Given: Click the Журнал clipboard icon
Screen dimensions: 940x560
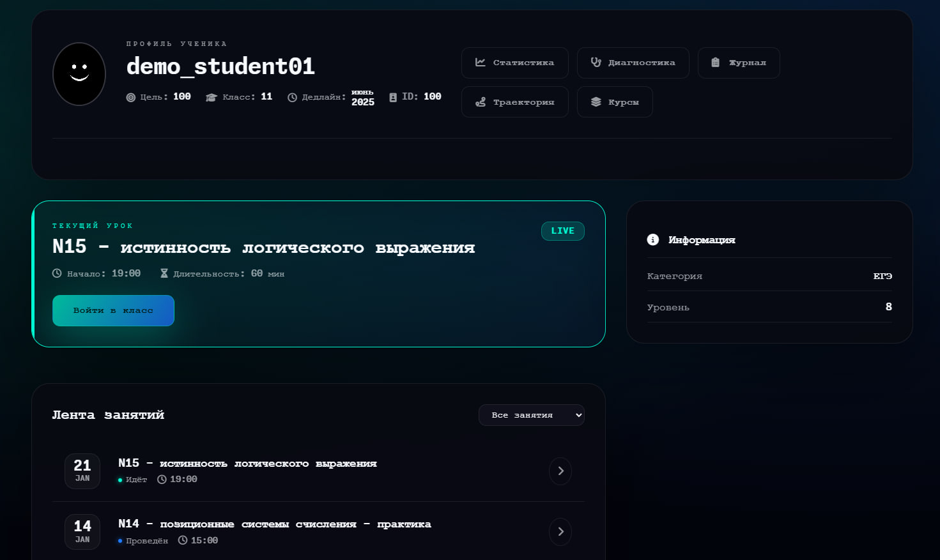Looking at the screenshot, I should [715, 63].
